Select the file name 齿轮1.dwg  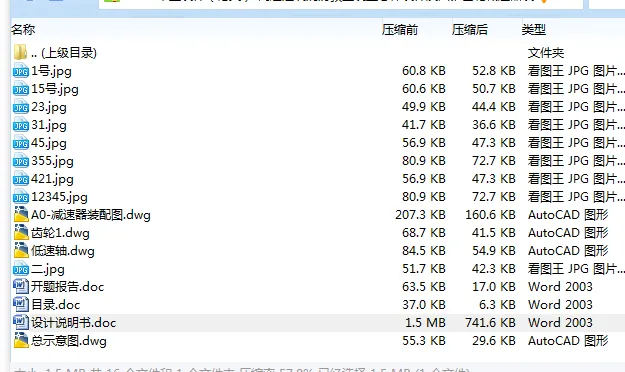point(60,233)
